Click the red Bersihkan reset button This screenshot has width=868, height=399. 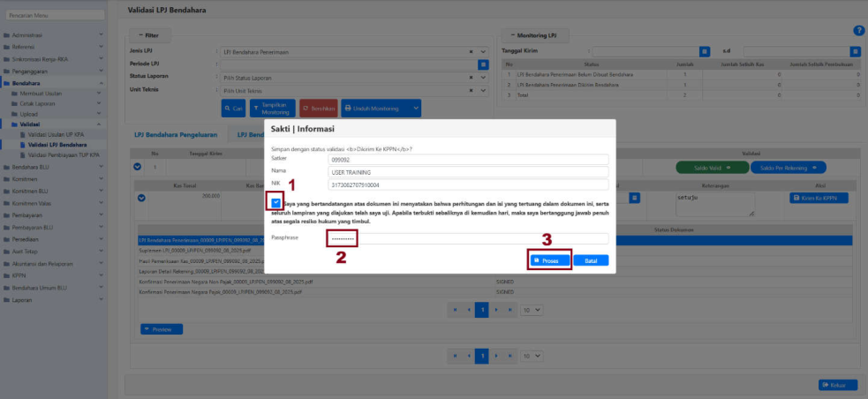pos(318,109)
